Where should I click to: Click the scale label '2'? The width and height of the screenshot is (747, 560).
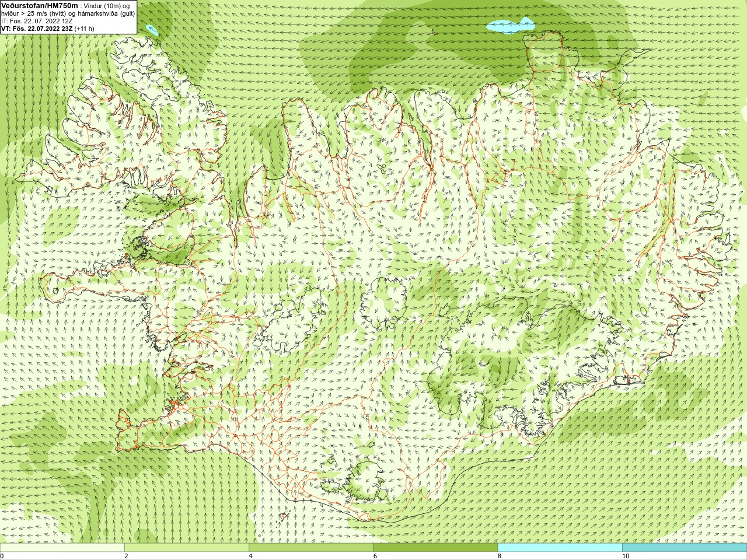pos(126,556)
